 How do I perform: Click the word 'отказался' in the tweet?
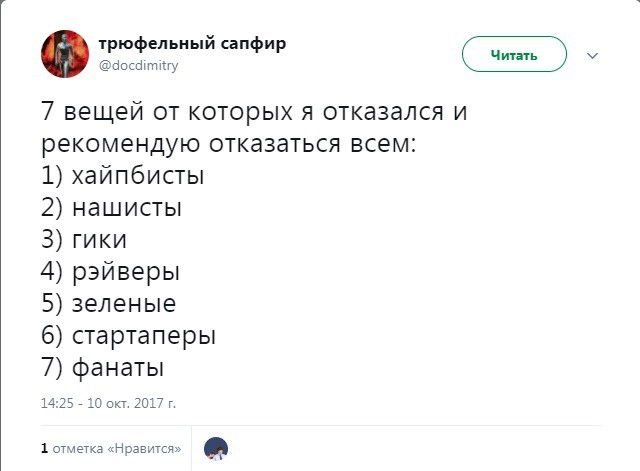click(x=382, y=112)
